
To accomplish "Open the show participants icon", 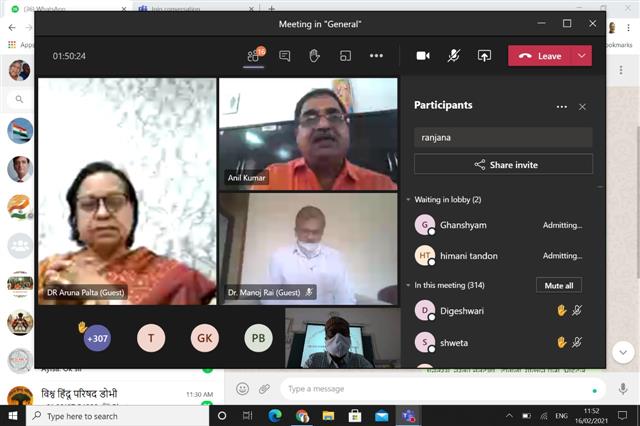I will [254, 56].
